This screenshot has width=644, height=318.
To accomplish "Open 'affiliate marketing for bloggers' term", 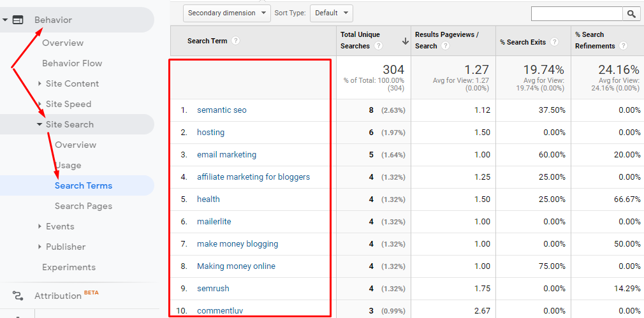I will (253, 177).
